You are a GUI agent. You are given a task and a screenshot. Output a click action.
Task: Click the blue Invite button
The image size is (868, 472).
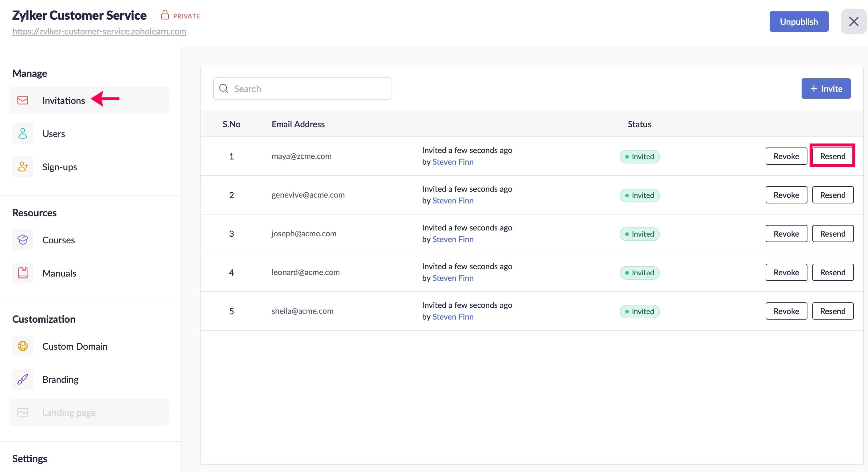[x=826, y=88]
